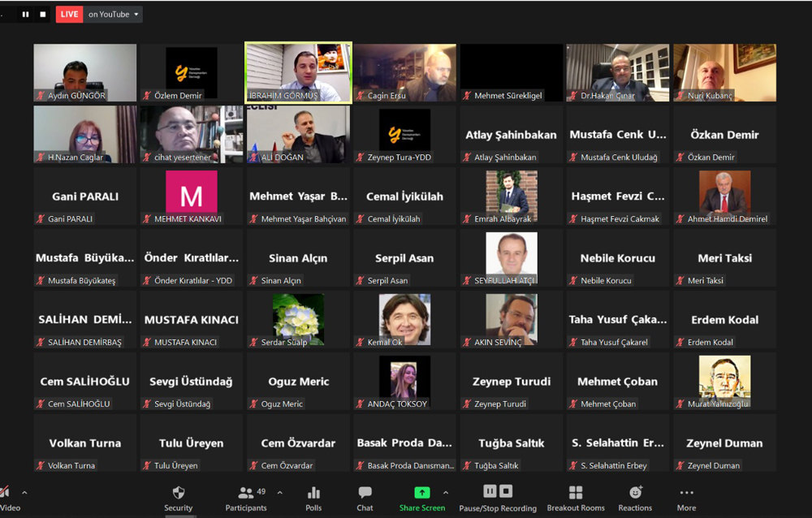Screen dimensions: 812x518
Task: Open the Participants panel
Action: coord(246,498)
